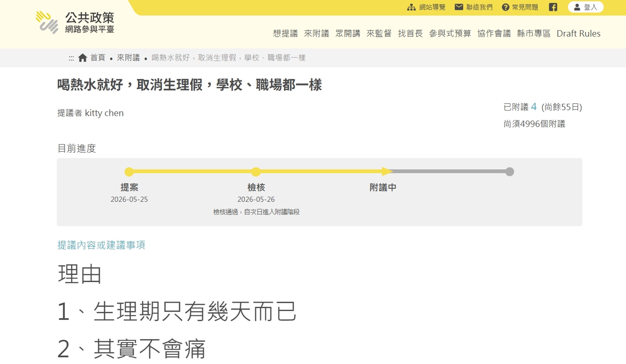
Task: Click the 目前進度 label
Action: (77, 148)
